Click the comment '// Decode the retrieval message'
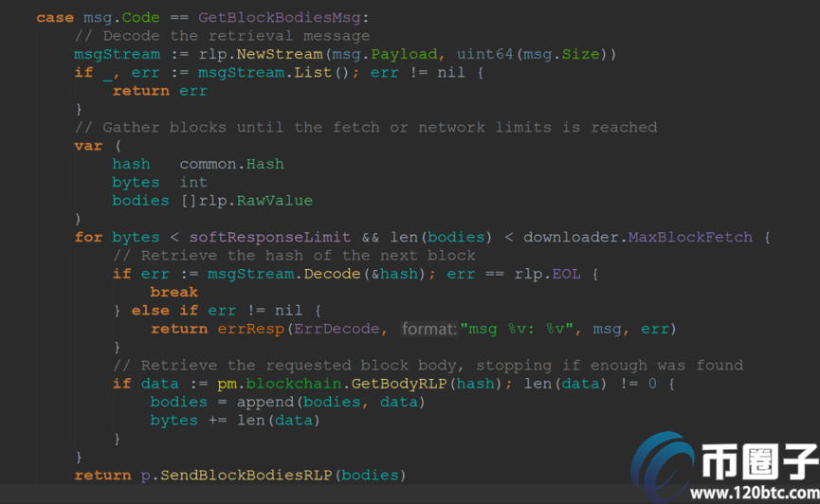Viewport: 820px width, 504px height. tap(222, 36)
